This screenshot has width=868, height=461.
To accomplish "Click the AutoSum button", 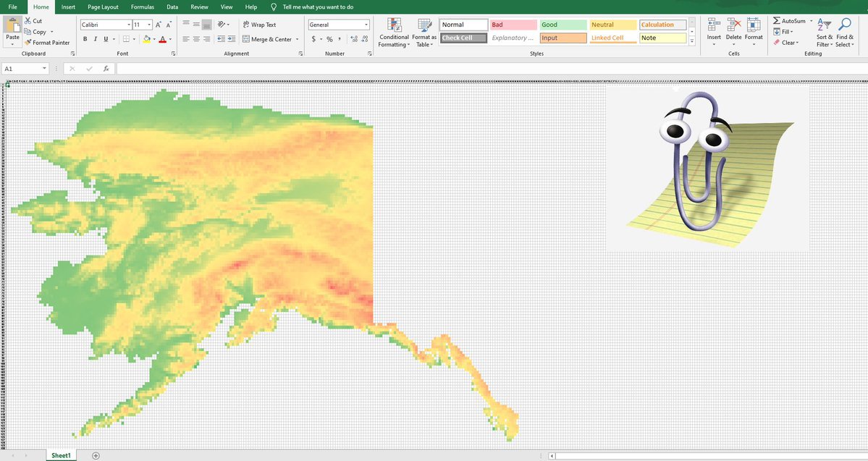I will (789, 21).
